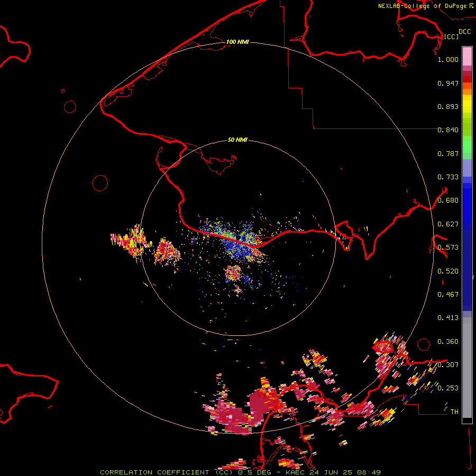The image size is (476, 476).
Task: Click the 0.307 scale label
Action: (448, 365)
